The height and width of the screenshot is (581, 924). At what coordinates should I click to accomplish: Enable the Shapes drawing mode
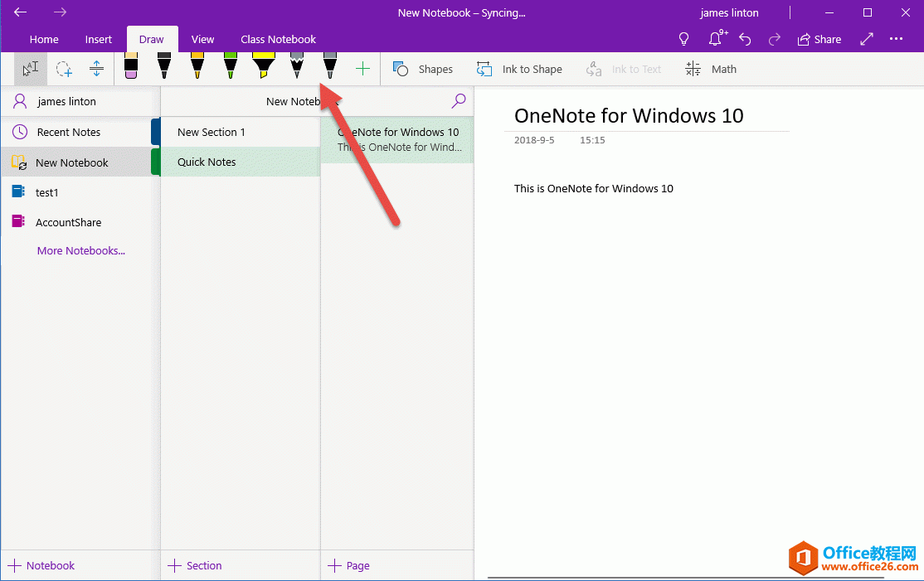click(423, 69)
